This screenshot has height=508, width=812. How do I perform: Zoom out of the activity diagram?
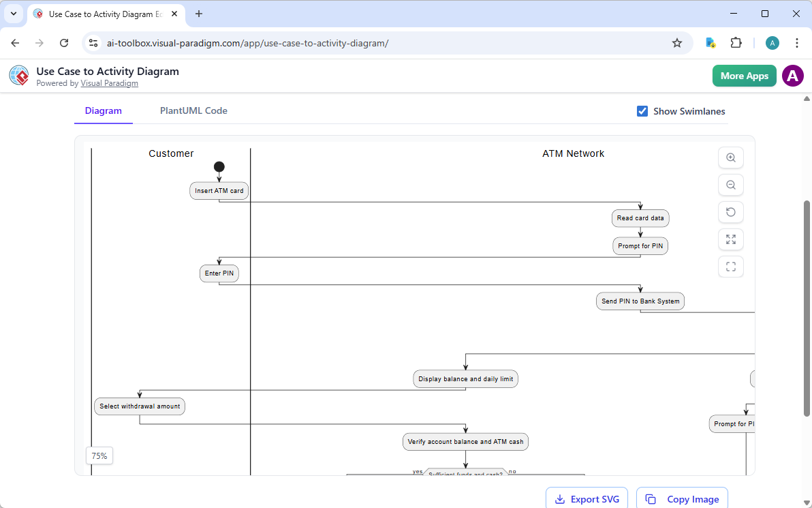click(730, 185)
